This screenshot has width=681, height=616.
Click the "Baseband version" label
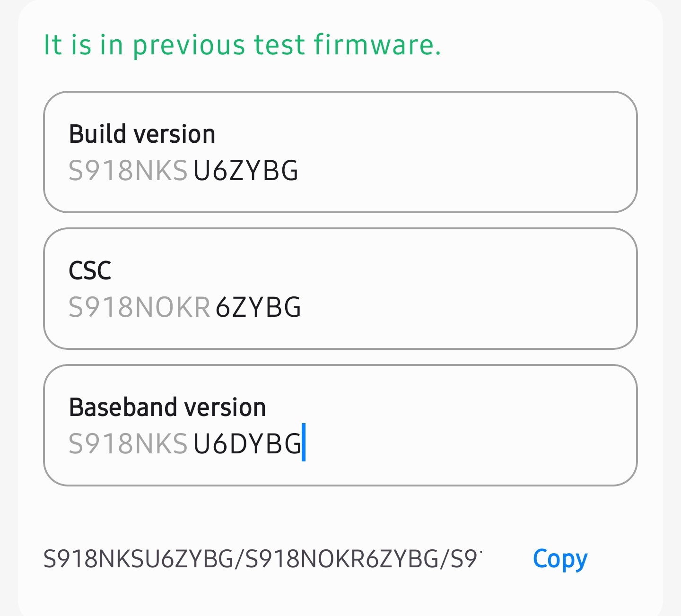pos(167,408)
